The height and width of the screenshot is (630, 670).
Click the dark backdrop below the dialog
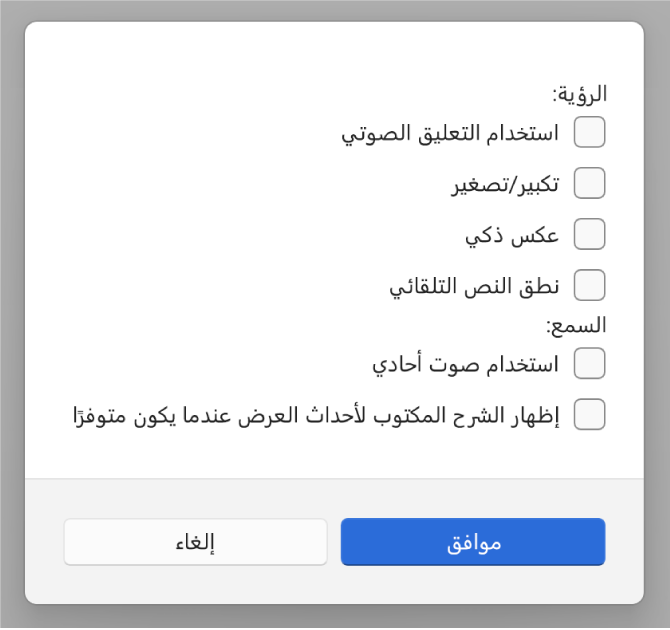click(334, 618)
